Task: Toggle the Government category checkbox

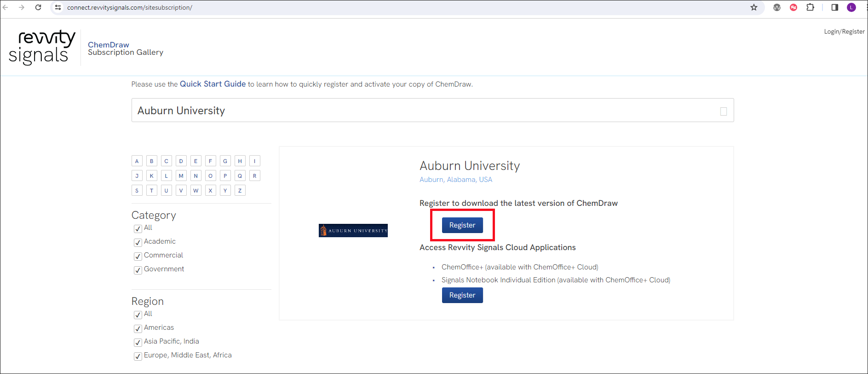Action: pos(138,270)
